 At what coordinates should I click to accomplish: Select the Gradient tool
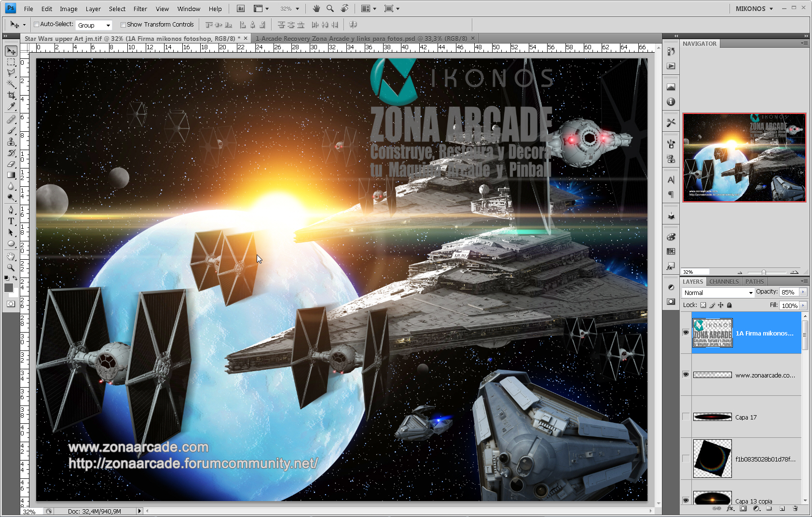pyautogui.click(x=11, y=175)
